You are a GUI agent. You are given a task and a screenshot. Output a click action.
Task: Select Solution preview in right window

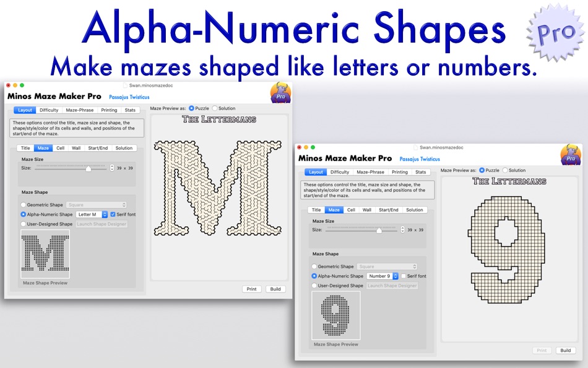tap(505, 170)
